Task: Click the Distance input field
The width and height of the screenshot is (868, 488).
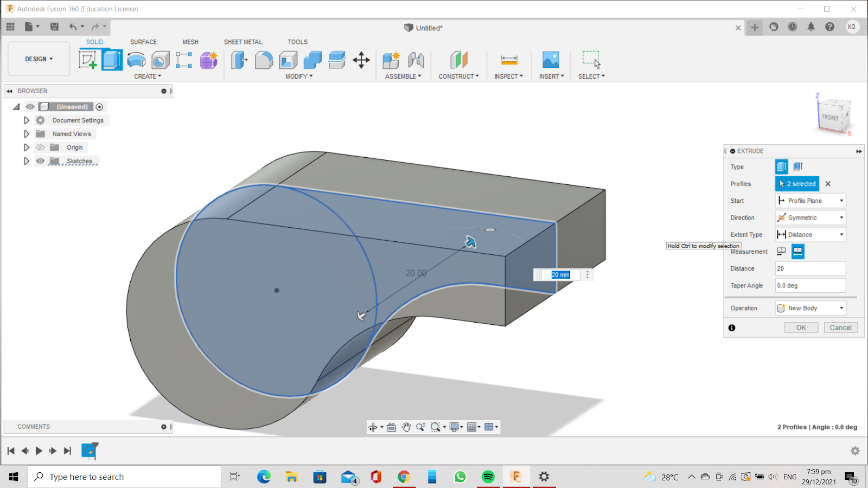Action: pos(810,268)
